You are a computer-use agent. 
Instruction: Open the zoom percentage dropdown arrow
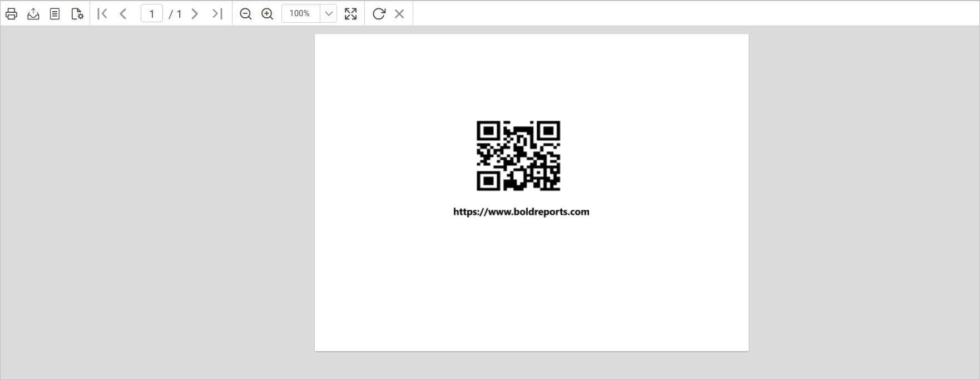pos(329,14)
